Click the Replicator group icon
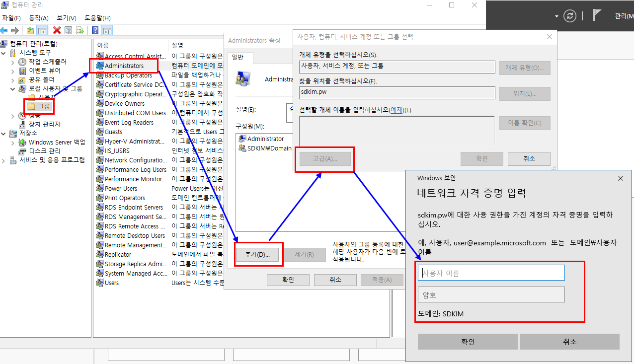 tap(100, 255)
